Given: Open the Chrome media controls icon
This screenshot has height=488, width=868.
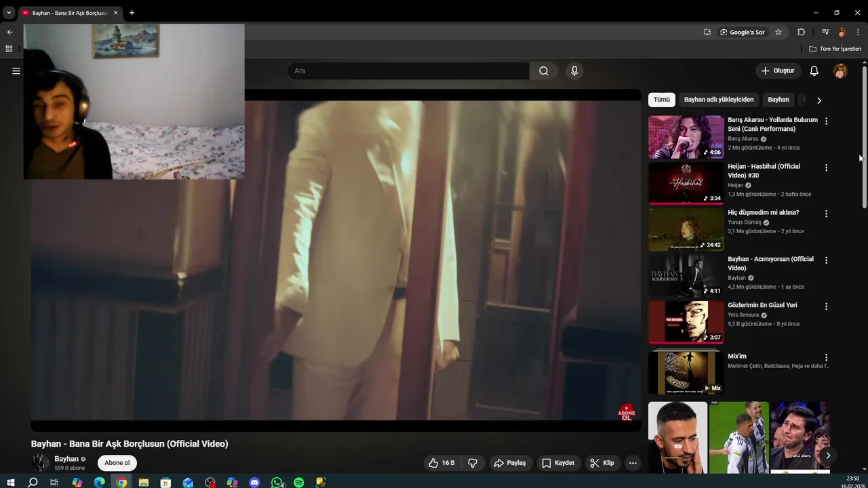Looking at the screenshot, I should coord(825,32).
